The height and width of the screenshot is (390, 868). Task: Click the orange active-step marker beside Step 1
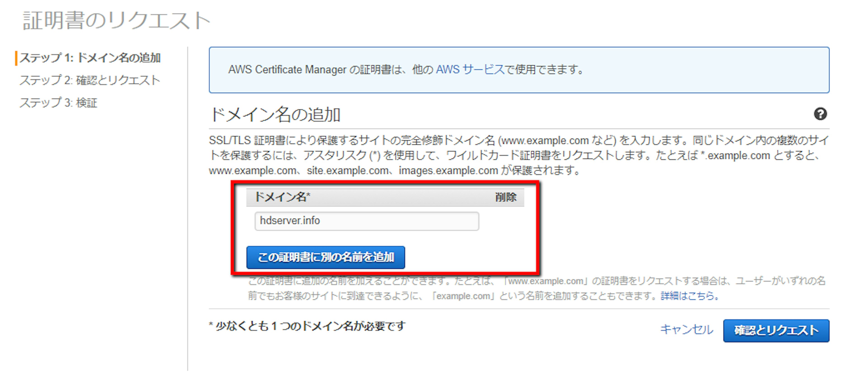pyautogui.click(x=16, y=58)
